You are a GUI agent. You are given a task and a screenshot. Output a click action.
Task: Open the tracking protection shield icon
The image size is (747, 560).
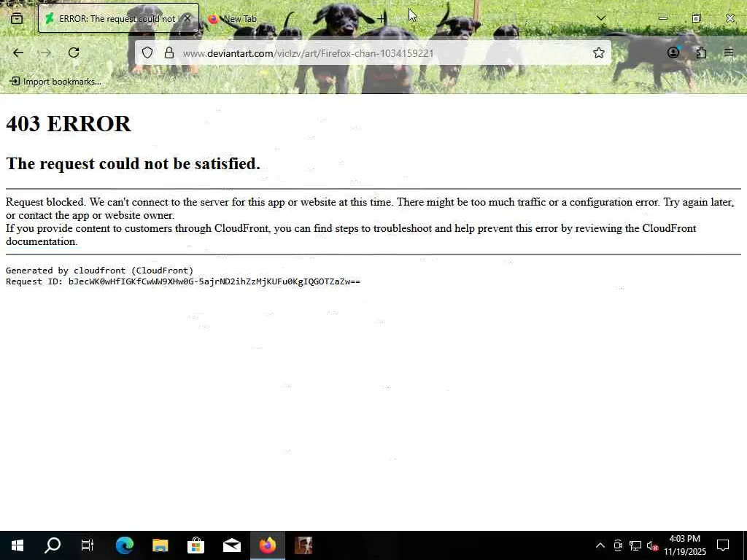tap(147, 52)
